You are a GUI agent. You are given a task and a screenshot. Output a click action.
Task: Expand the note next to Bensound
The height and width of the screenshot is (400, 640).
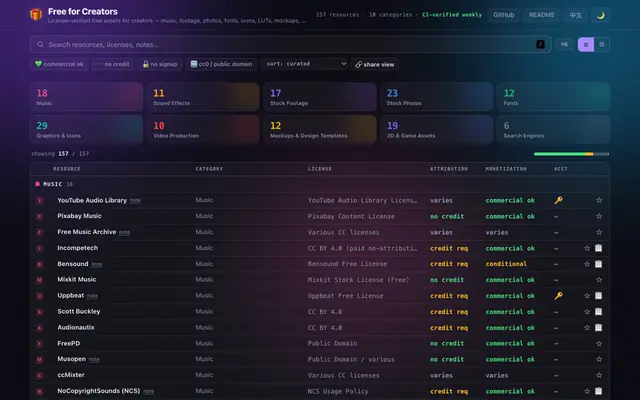pos(96,264)
